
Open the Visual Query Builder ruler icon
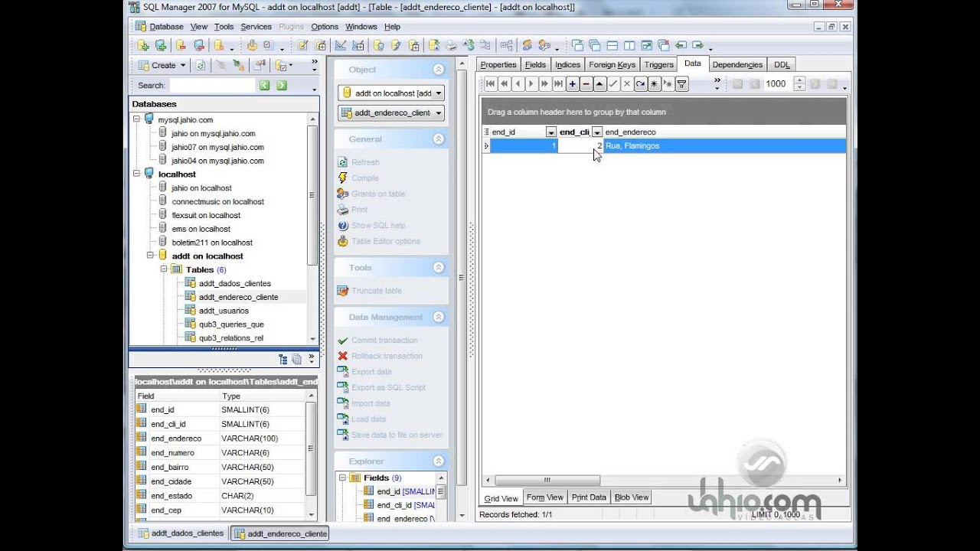tap(339, 46)
